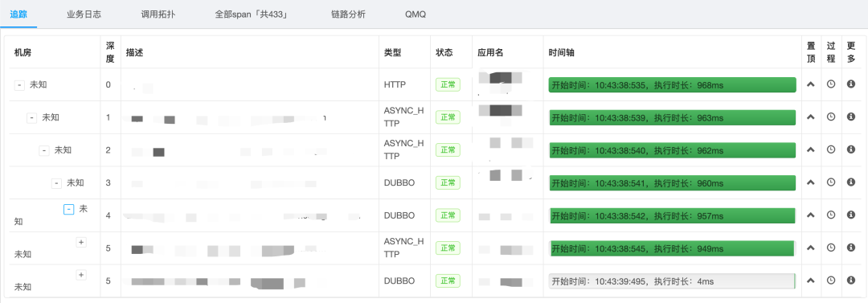868x303 pixels.
Task: Show more info for 960ms row
Action: (x=851, y=182)
